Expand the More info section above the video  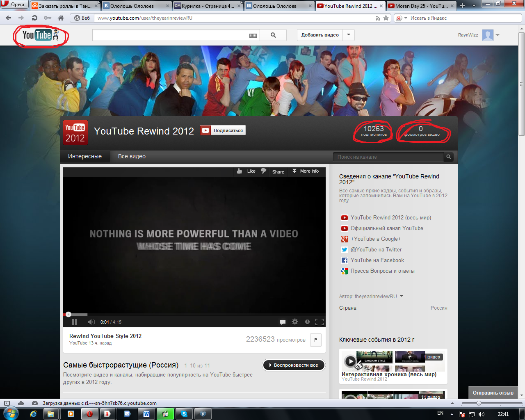click(x=306, y=171)
